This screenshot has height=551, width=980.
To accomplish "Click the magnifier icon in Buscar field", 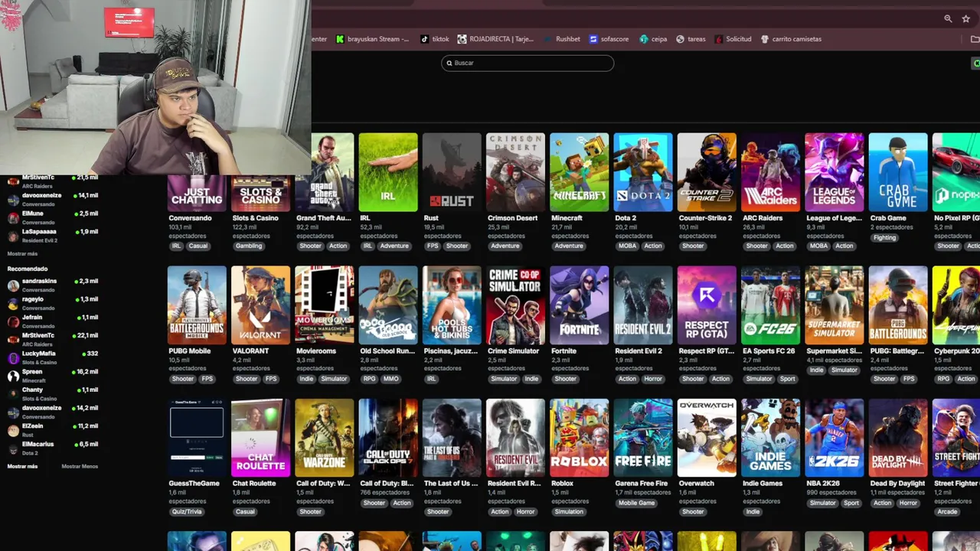I will point(449,63).
